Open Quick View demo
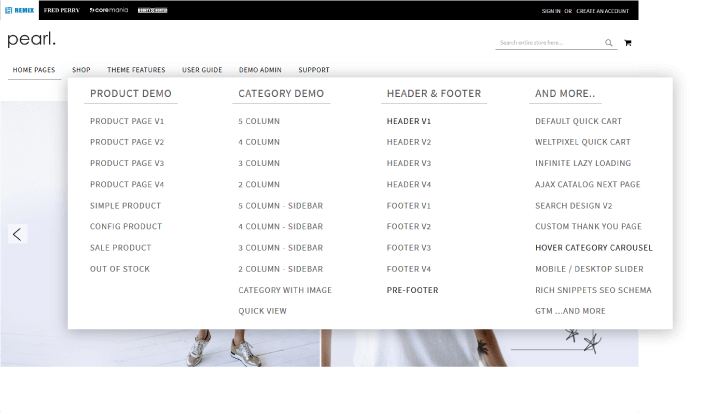This screenshot has width=703, height=414. click(262, 311)
